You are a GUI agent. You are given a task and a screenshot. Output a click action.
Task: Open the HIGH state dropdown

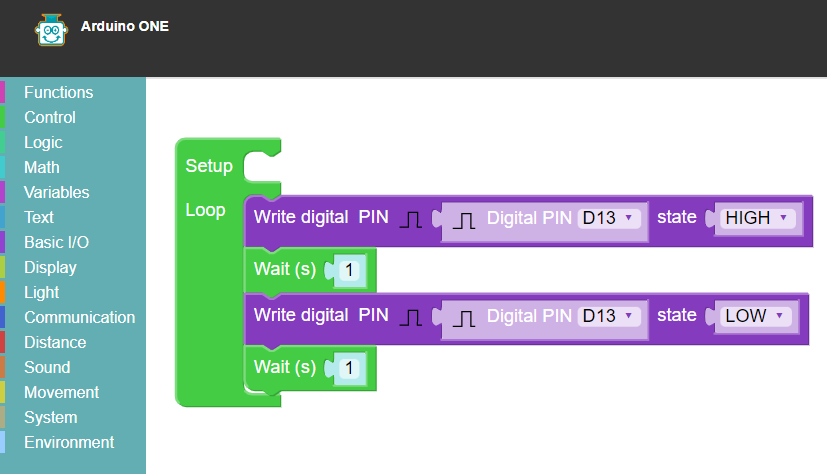tap(758, 218)
